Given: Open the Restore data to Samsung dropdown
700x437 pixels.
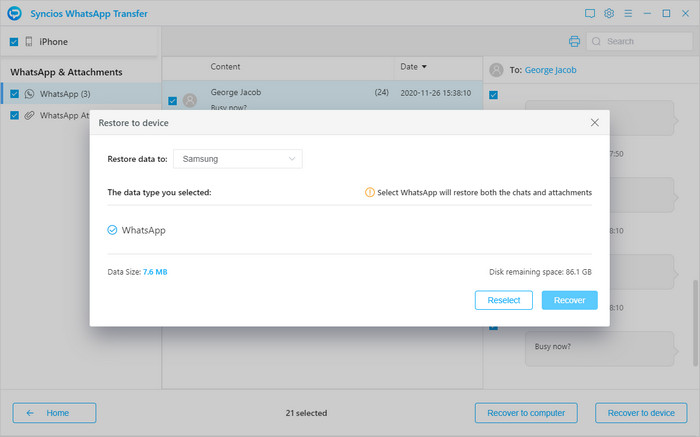Looking at the screenshot, I should [238, 159].
